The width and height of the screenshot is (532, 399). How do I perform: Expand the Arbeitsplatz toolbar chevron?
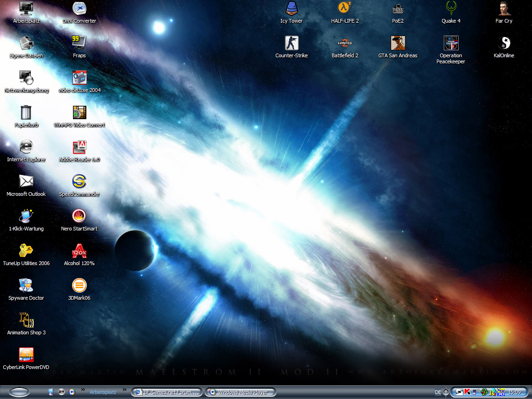(x=125, y=389)
